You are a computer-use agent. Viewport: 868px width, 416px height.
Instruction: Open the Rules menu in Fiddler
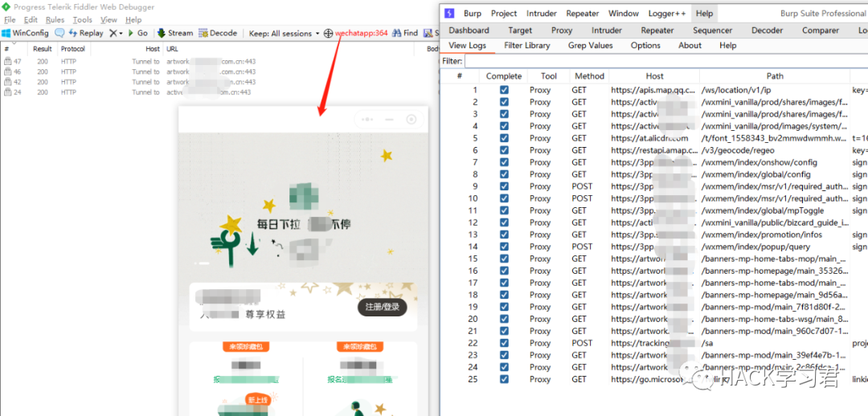point(55,20)
